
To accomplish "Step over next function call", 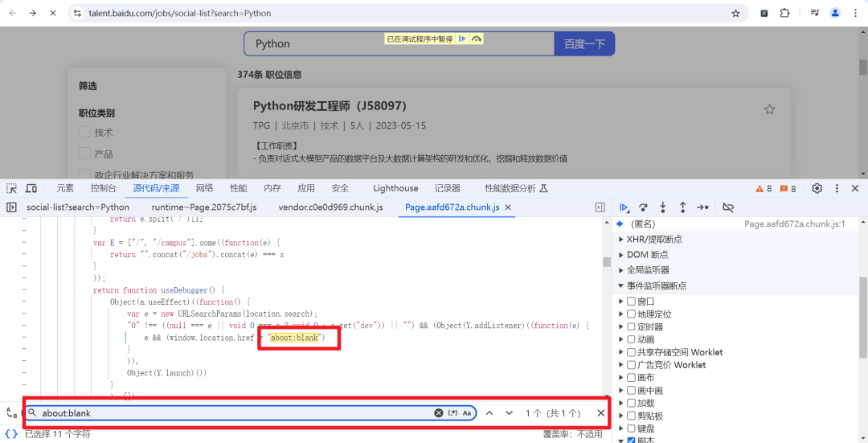I will (643, 207).
